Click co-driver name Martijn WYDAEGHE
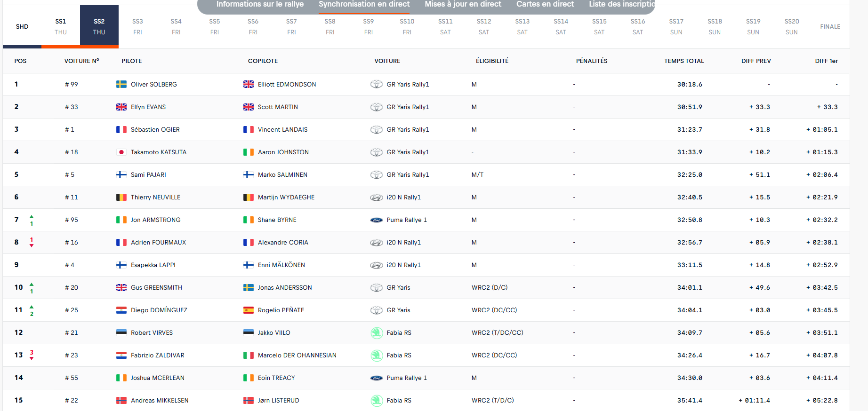 pyautogui.click(x=286, y=198)
